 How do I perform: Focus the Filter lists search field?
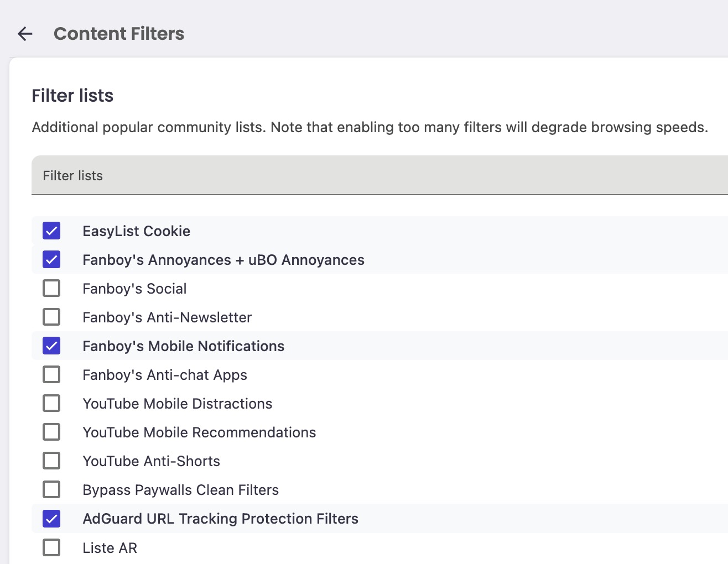379,175
